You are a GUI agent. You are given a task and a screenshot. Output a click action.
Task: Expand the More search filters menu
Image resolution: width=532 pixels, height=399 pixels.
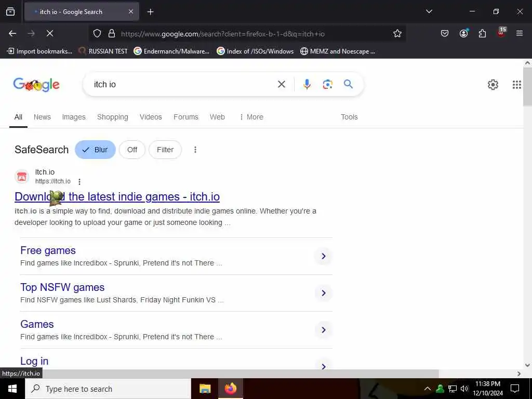coord(251,117)
